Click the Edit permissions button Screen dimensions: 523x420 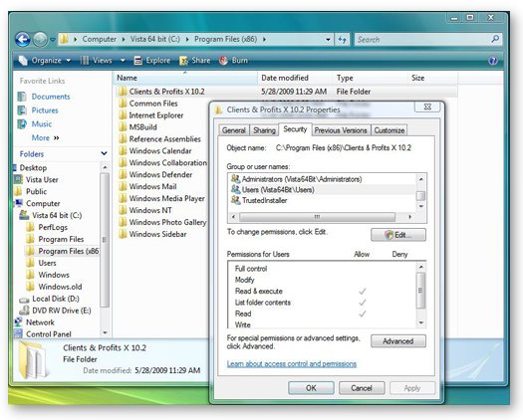[398, 235]
